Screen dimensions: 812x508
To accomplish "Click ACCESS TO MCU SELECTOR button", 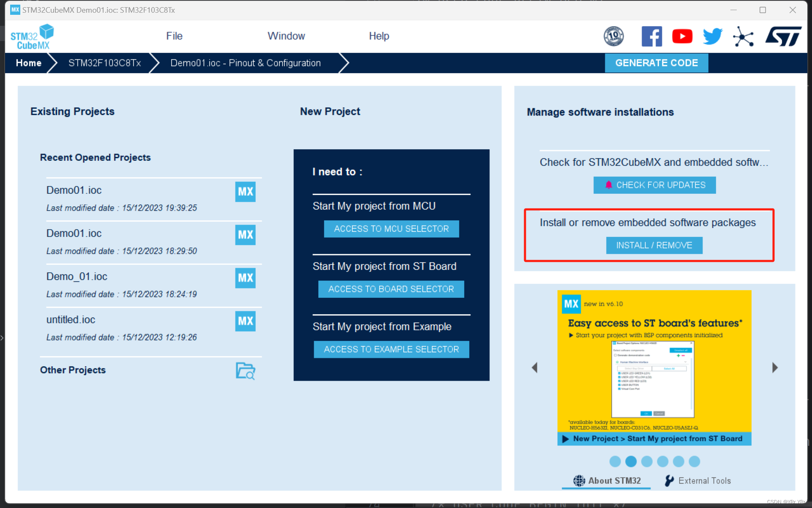I will click(x=392, y=229).
